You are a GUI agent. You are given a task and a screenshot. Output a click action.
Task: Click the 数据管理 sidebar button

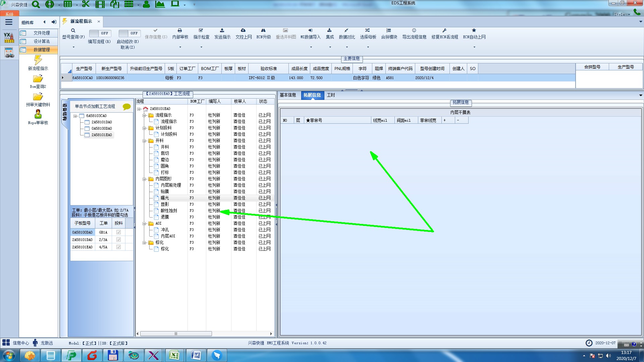[41, 50]
